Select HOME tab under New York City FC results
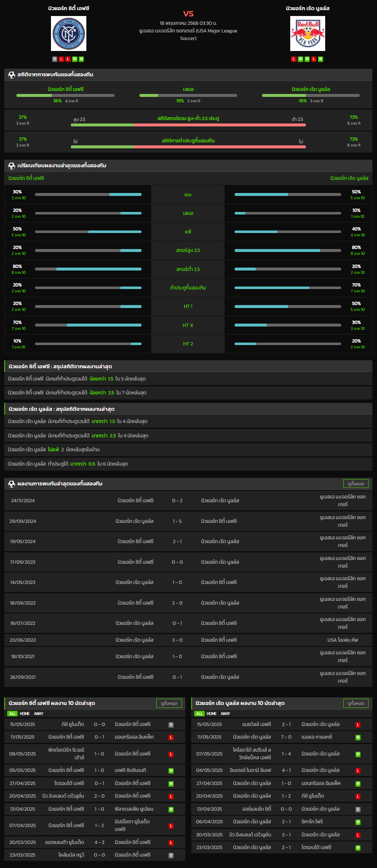Viewport: 377px width, 868px height. pyautogui.click(x=25, y=714)
